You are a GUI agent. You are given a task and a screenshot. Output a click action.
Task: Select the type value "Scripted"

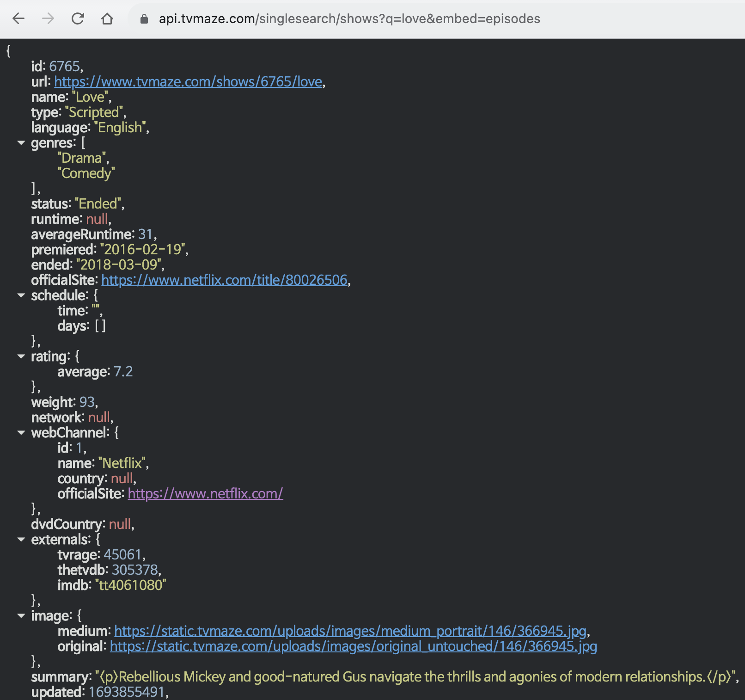tap(94, 112)
